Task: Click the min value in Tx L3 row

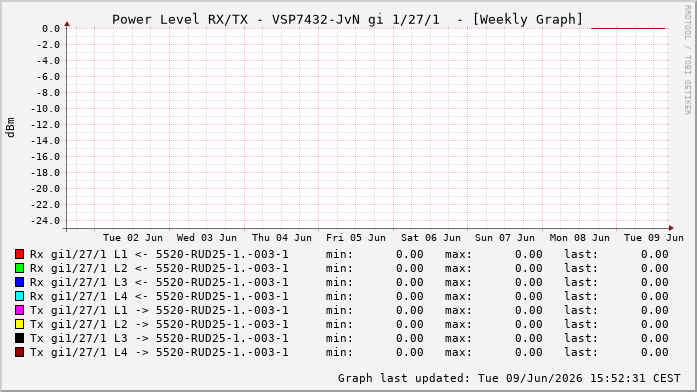Action: coord(409,339)
